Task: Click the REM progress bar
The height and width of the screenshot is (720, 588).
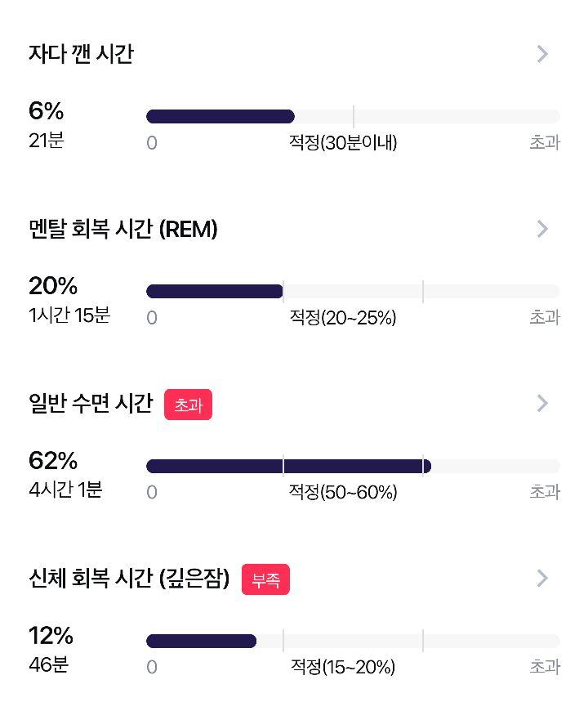Action: (353, 291)
